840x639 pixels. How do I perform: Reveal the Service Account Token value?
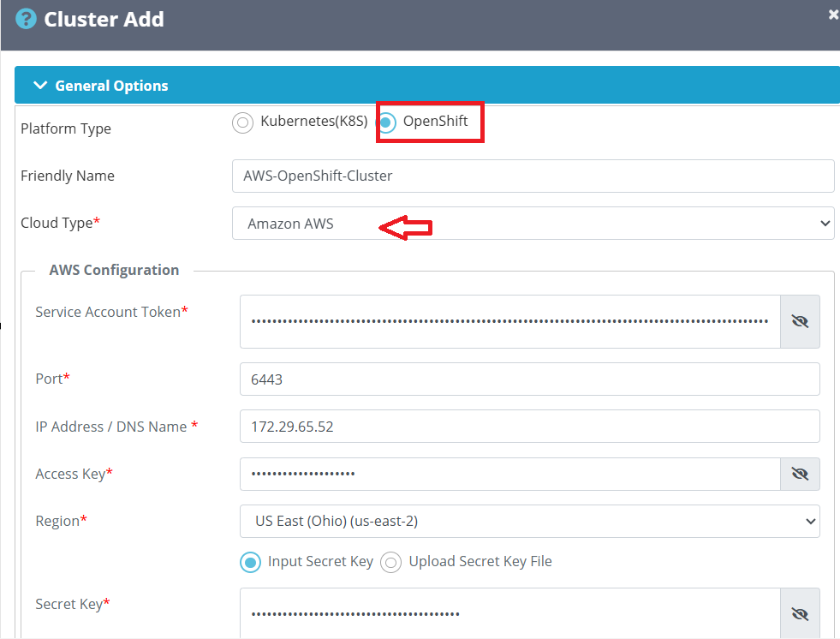[800, 322]
